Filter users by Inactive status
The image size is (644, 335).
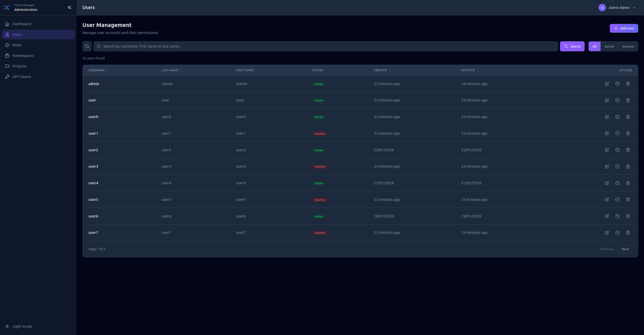628,46
